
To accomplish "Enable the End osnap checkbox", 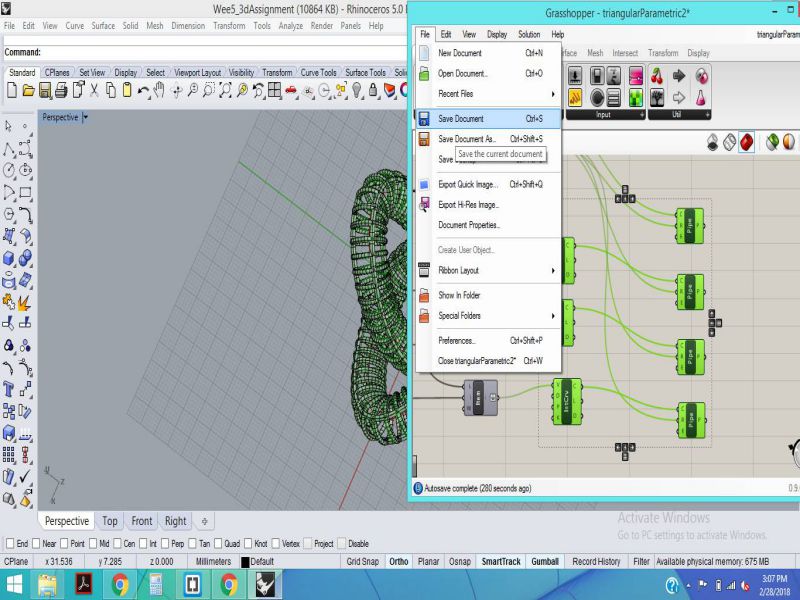I will pos(10,544).
